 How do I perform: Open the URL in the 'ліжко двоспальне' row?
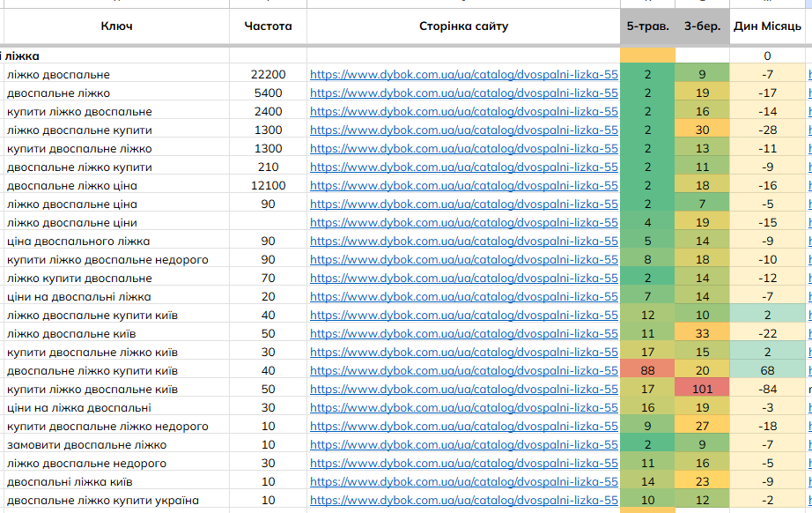pos(463,75)
